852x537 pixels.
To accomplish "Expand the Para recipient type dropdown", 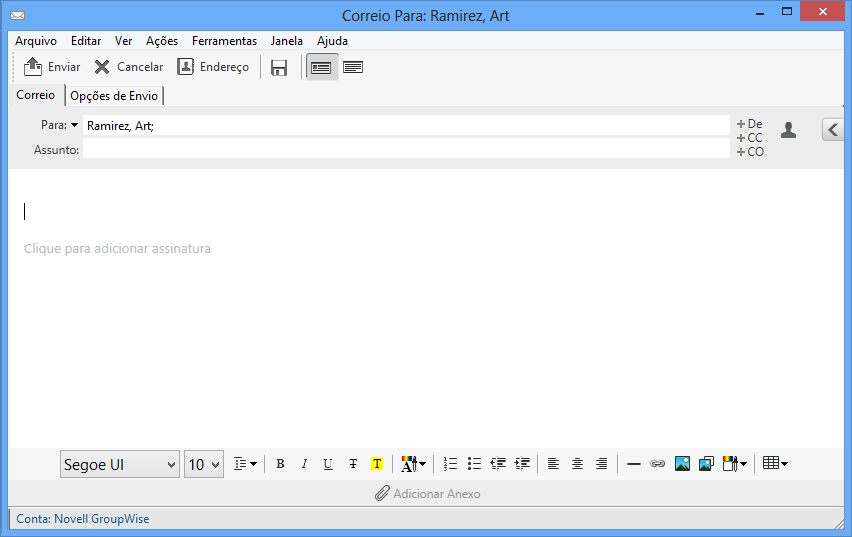I will (74, 125).
